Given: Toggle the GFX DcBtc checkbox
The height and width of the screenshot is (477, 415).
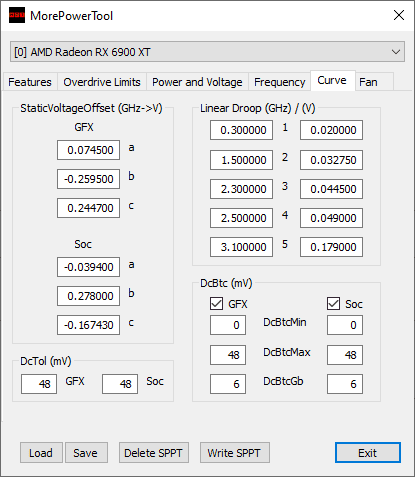Looking at the screenshot, I should [216, 304].
